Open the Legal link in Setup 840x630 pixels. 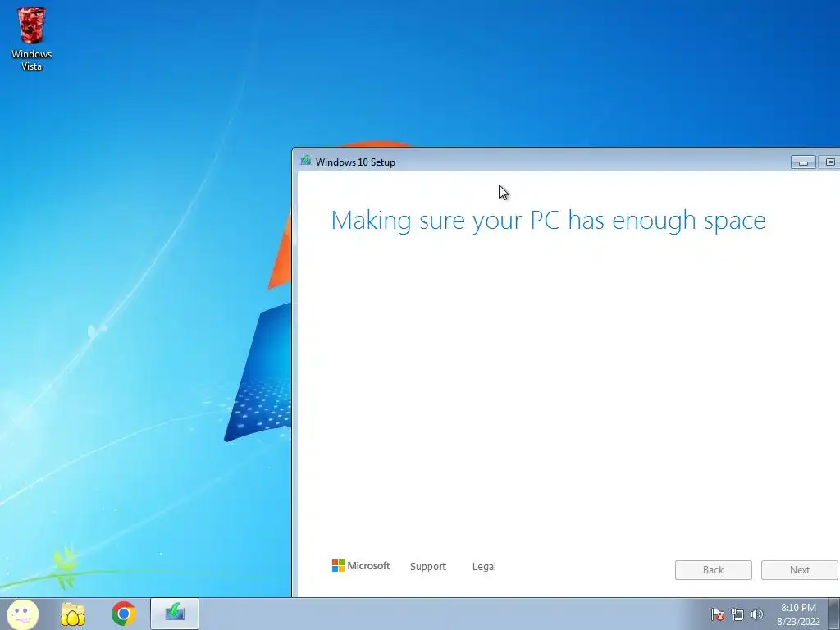click(x=484, y=567)
